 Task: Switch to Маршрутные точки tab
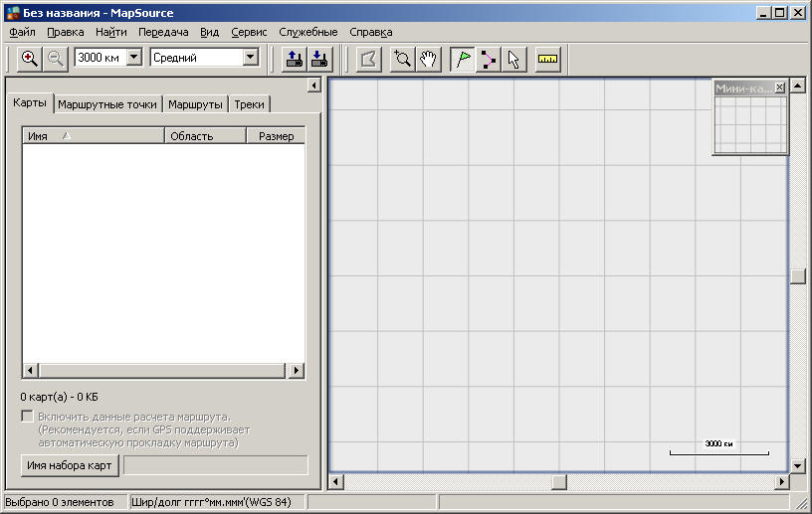[107, 104]
